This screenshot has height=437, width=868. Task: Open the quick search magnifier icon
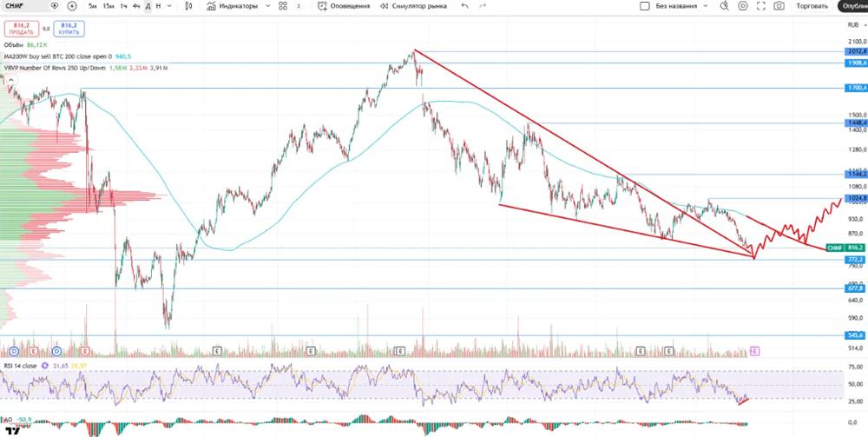[x=724, y=6]
